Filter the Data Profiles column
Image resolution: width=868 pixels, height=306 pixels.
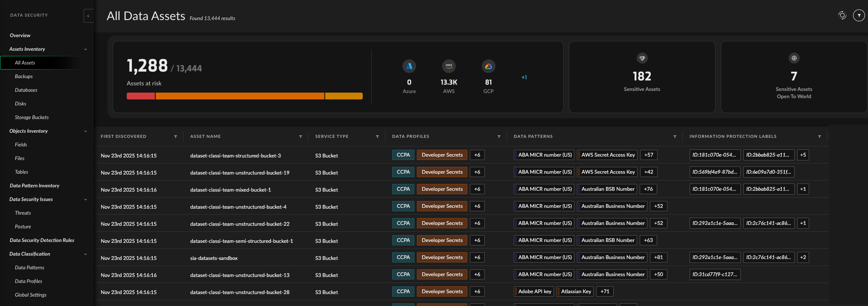pos(499,137)
